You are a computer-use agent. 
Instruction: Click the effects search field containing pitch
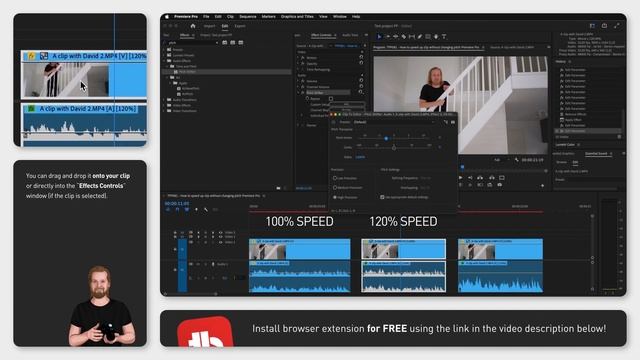[x=192, y=42]
